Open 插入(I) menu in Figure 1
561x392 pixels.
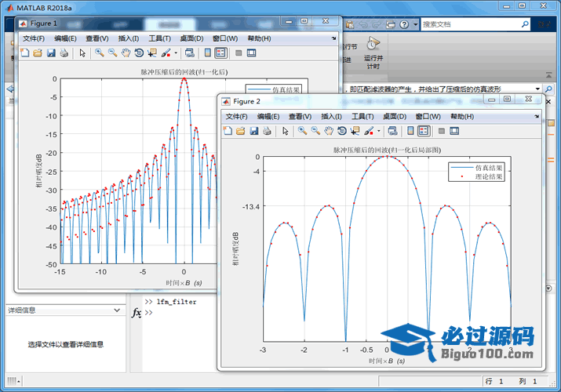129,38
